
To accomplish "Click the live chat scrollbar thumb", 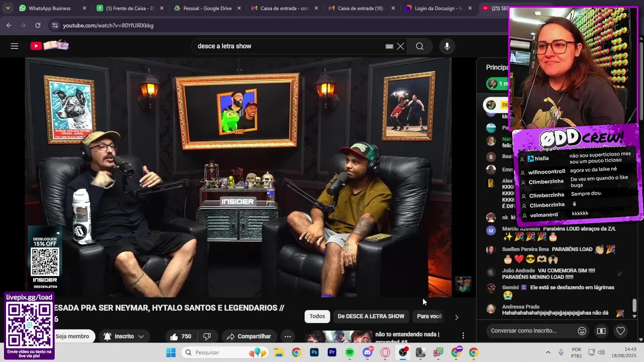I will [x=634, y=305].
